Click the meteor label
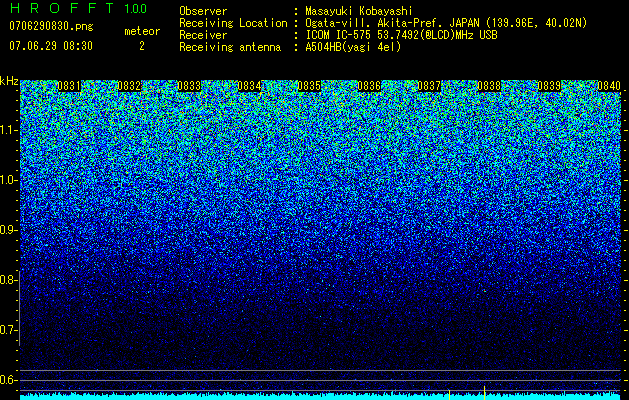Image resolution: width=629 pixels, height=400 pixels. 142,31
